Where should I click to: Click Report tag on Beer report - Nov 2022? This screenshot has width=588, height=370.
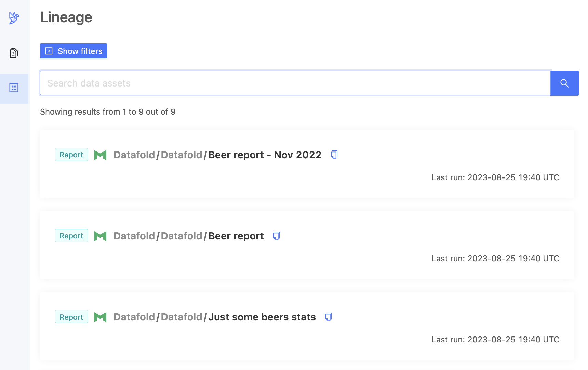(x=71, y=155)
